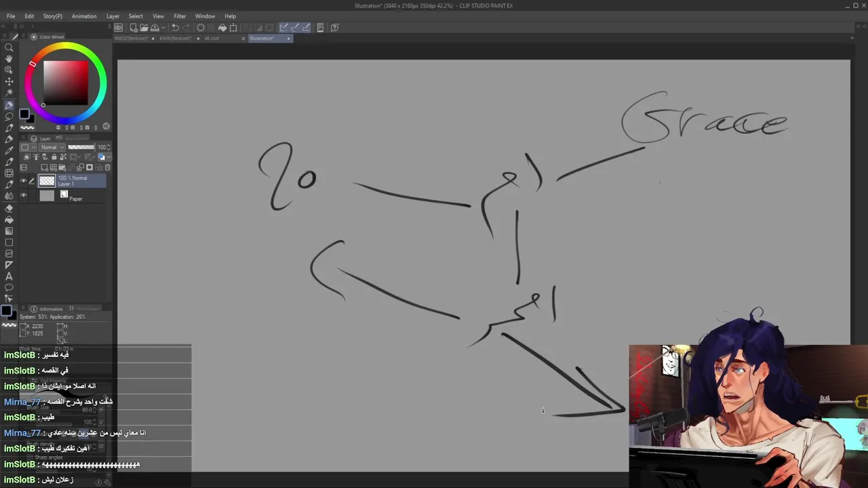Screen dimensions: 868x488
Task: Open a file using the folder icon
Action: point(144,28)
